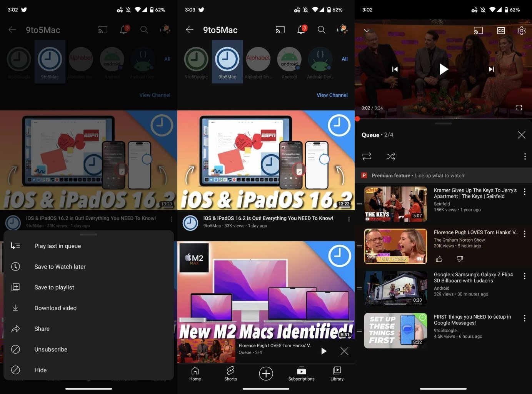Toggle queue loop (repeat) button

click(367, 156)
